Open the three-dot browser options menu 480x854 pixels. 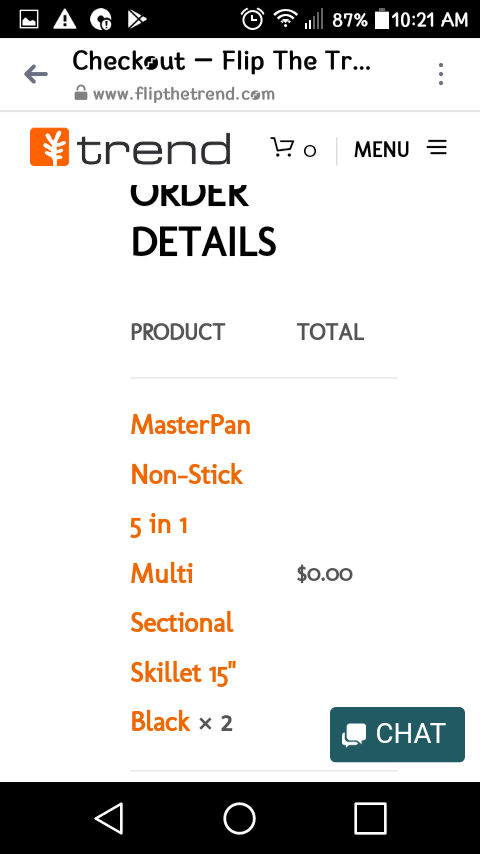[x=441, y=74]
